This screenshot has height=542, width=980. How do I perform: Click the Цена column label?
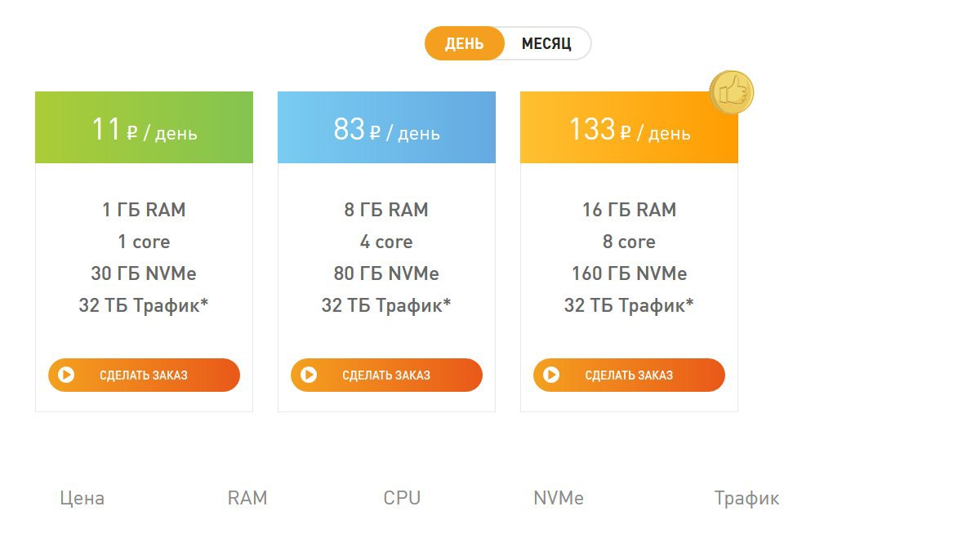82,498
